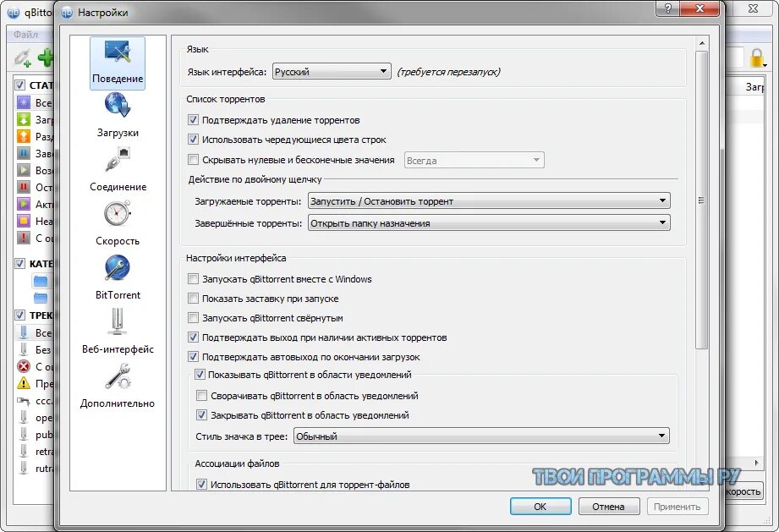Open the Загружаемые торренты action dropdown
Viewport: 779px width, 532px height.
(x=489, y=200)
